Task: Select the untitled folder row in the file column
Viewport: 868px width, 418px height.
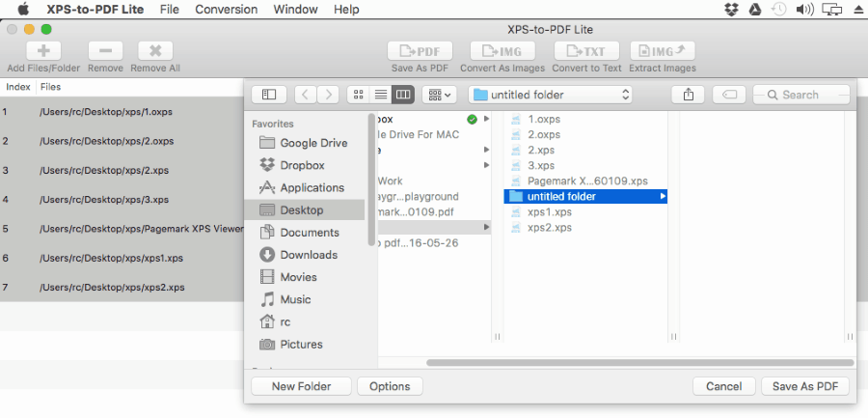Action: click(x=585, y=196)
